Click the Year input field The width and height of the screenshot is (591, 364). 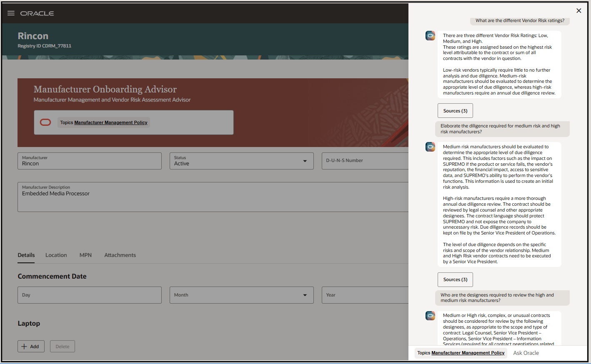(x=365, y=295)
